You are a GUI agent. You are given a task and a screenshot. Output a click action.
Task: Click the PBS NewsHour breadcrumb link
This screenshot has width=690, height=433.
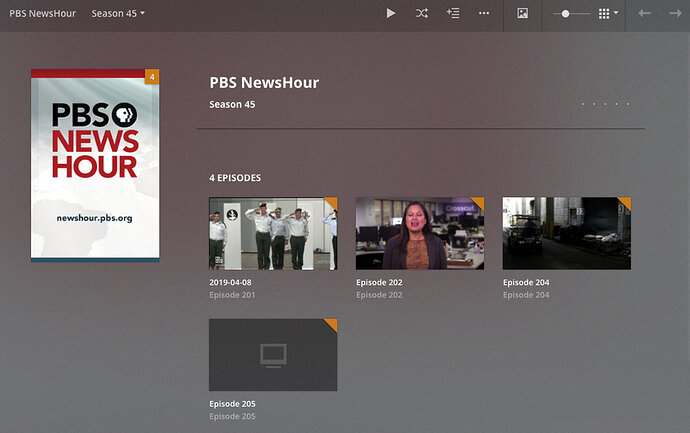43,14
